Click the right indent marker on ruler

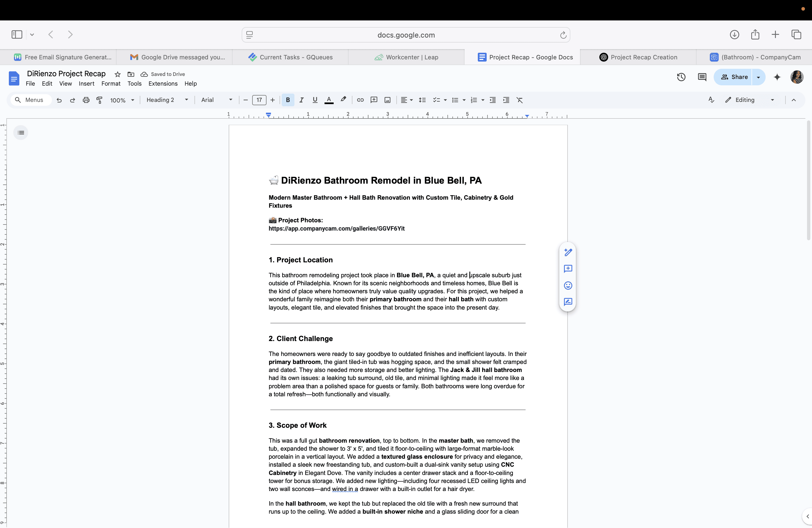coord(527,116)
